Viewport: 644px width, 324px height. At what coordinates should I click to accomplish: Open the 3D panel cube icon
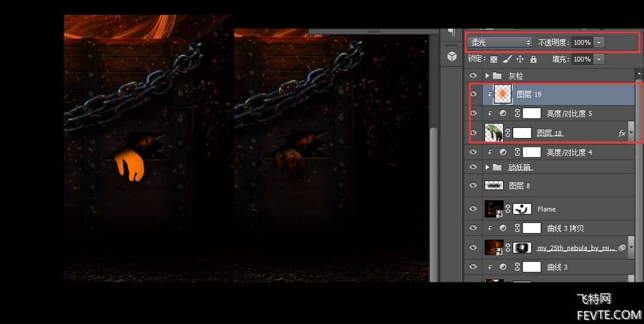[452, 57]
